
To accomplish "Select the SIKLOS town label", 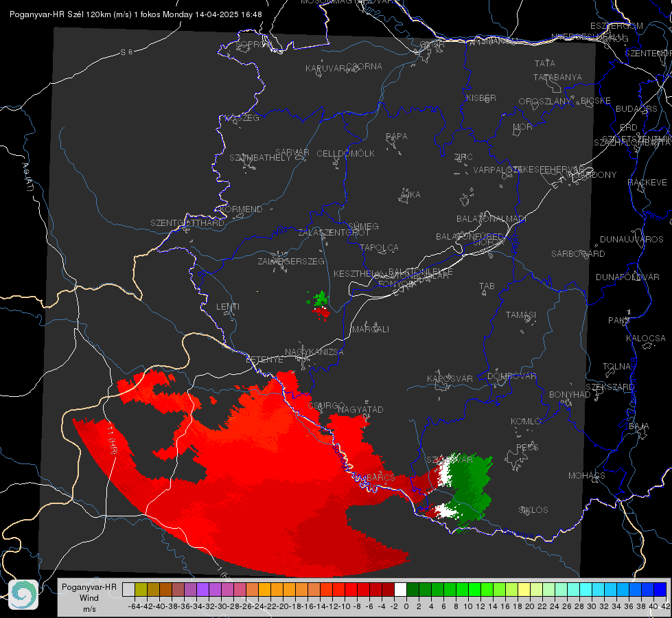I will [x=533, y=510].
